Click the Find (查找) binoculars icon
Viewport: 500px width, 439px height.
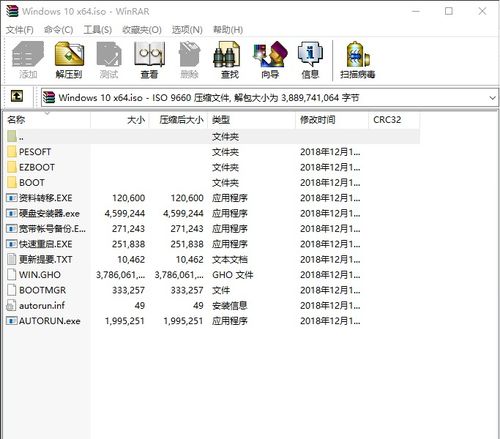pos(227,54)
